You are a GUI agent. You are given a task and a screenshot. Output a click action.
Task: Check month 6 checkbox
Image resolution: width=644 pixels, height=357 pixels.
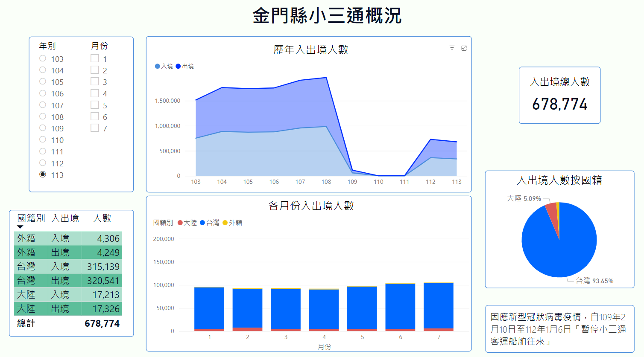coord(95,116)
